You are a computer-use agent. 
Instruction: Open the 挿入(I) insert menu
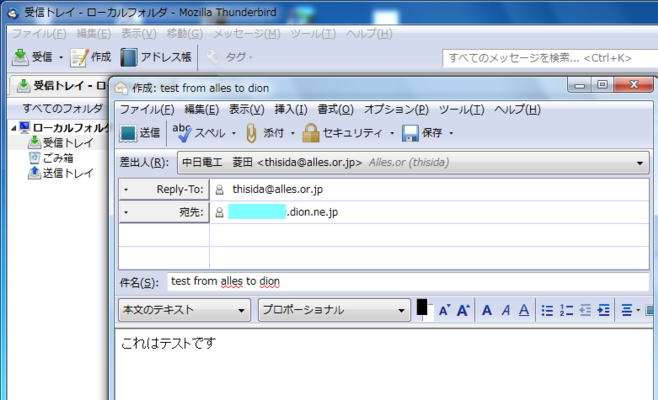pos(290,110)
